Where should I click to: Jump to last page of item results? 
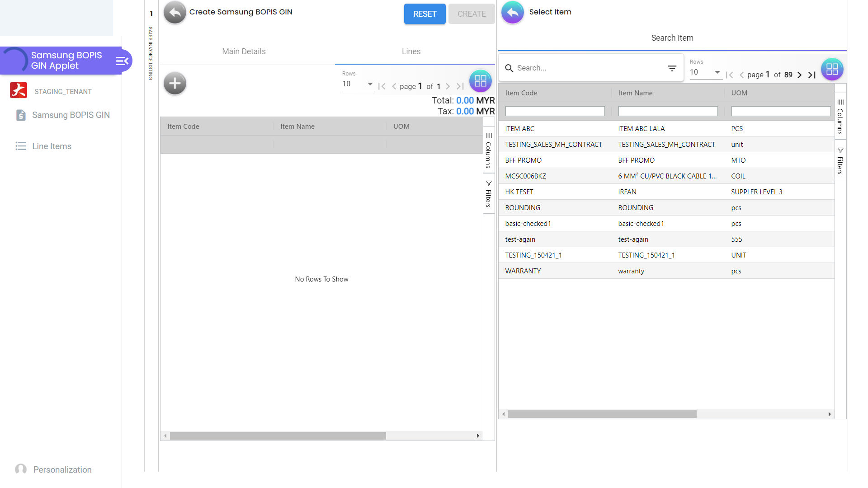812,75
